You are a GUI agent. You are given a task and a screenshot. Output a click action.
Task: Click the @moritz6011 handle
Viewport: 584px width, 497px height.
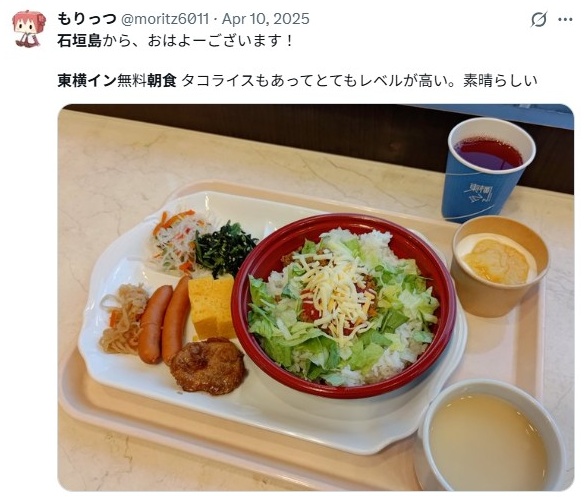click(x=165, y=19)
